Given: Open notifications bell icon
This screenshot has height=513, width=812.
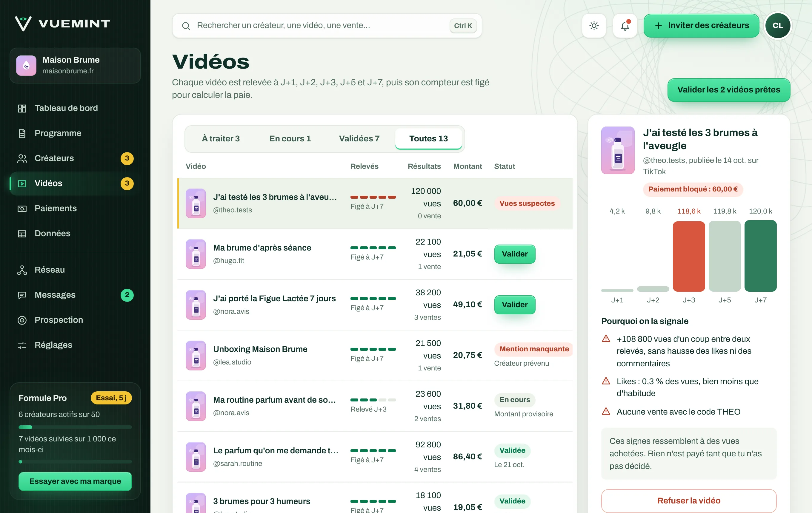Looking at the screenshot, I should 625,26.
